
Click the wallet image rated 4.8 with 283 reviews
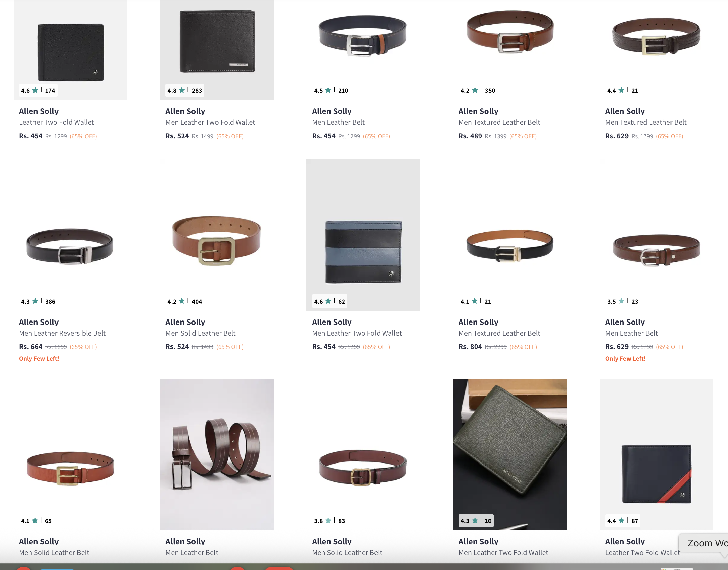coord(217,50)
